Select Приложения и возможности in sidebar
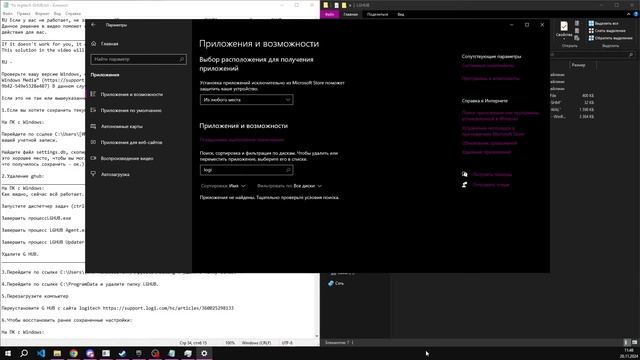 pos(131,94)
